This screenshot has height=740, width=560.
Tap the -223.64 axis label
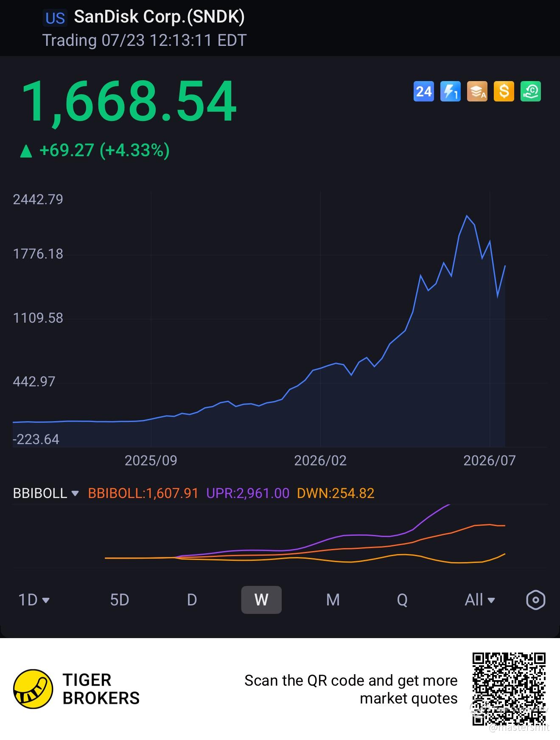[x=36, y=439]
